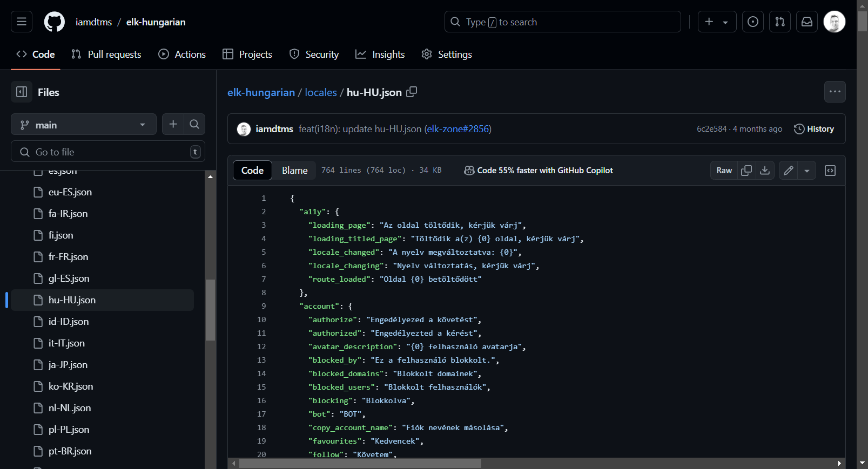Click page vertical scrollbar thumb
This screenshot has height=469, width=868.
[862, 21]
